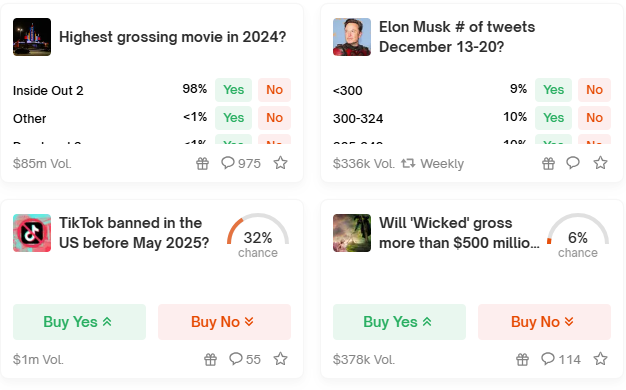Screen dimensions: 626x390
Task: Open the 55 comments on TikTok card
Action: click(245, 359)
